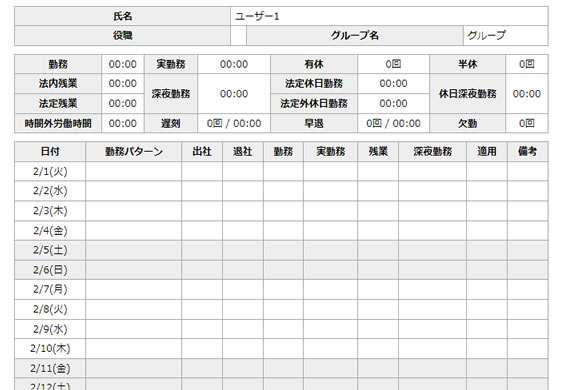Select the 法内残業 summary label
This screenshot has height=390, width=570.
tap(58, 84)
